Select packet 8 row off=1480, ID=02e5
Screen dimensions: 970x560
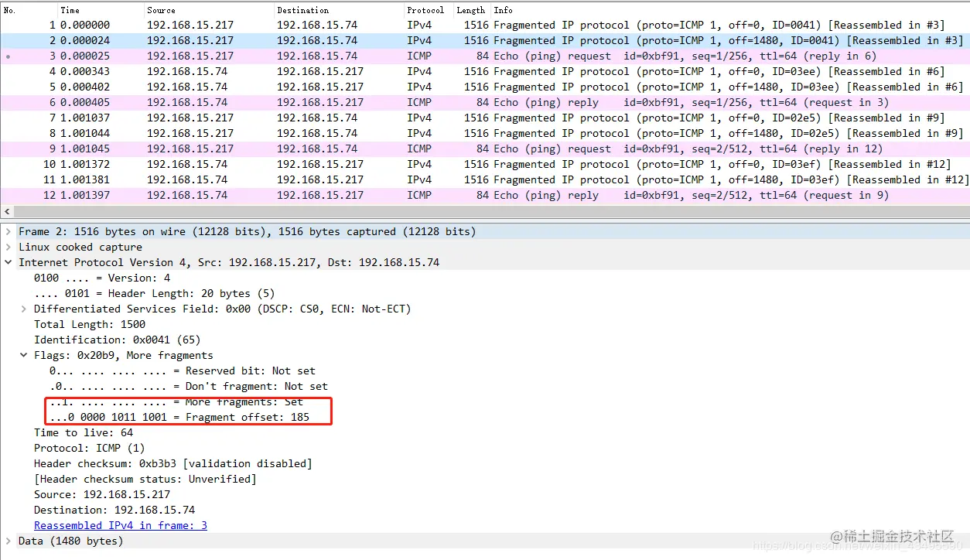click(x=485, y=133)
